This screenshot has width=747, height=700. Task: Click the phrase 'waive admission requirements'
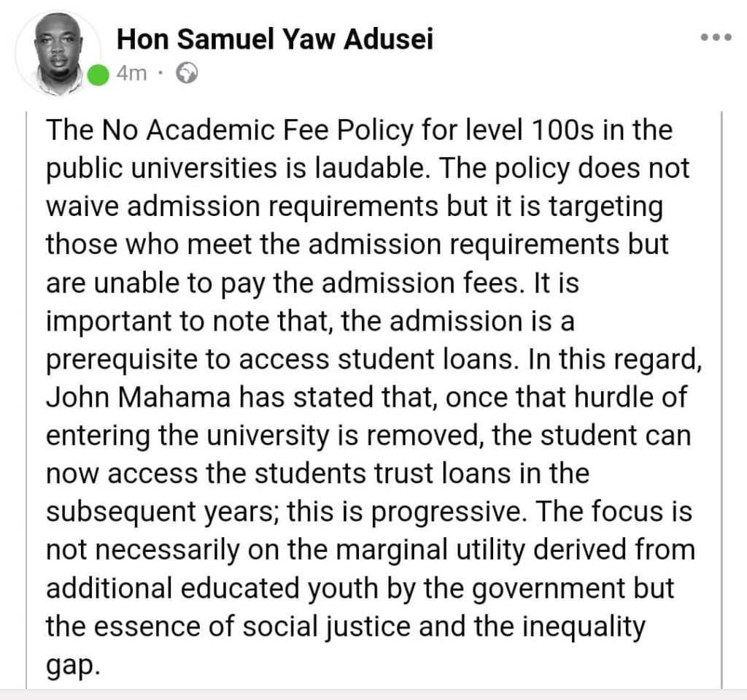242,207
